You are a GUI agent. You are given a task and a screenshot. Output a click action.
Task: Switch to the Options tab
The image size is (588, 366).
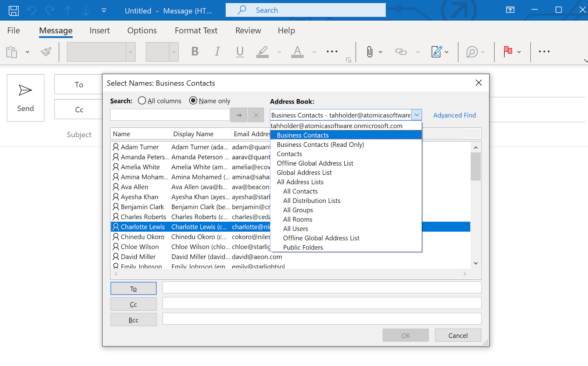point(142,30)
